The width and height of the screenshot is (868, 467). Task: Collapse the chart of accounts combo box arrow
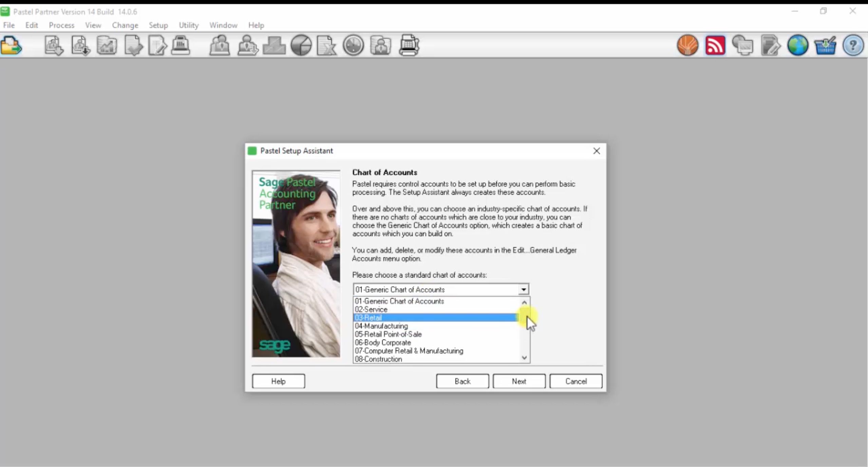[523, 289]
